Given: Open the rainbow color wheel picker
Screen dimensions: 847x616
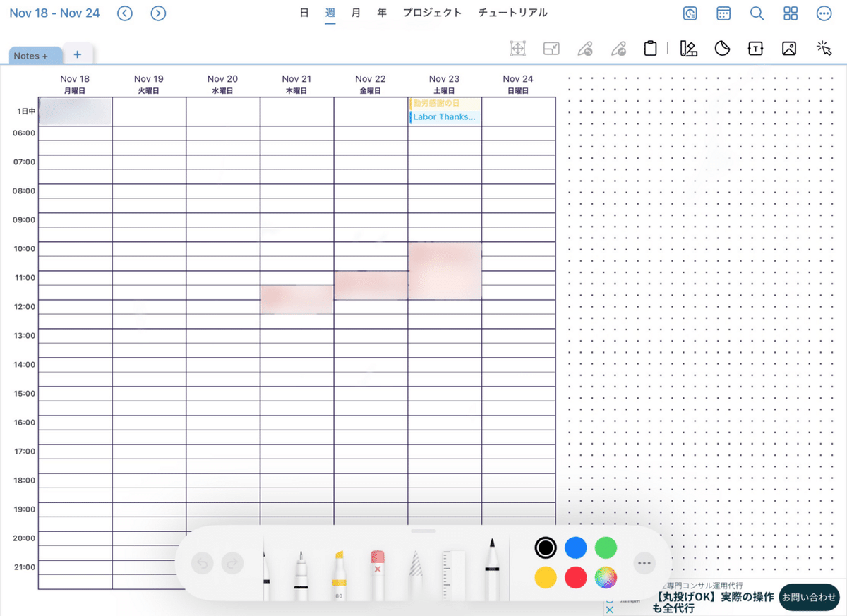Looking at the screenshot, I should tap(606, 577).
